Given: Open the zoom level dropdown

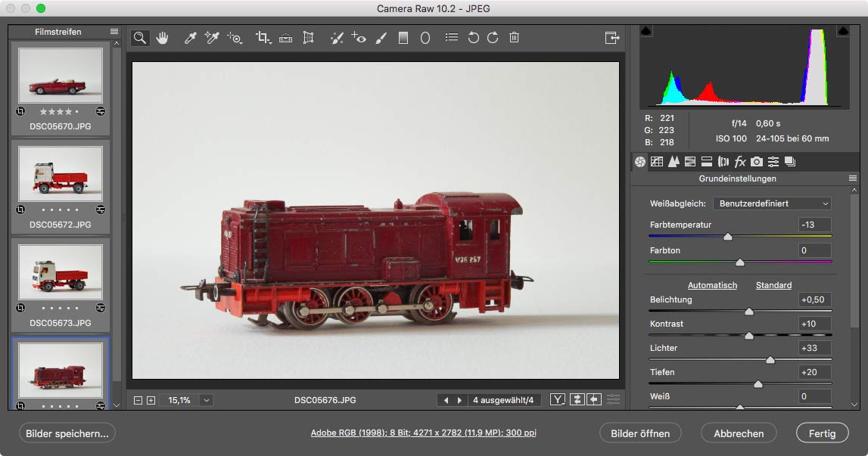Looking at the screenshot, I should coord(207,400).
